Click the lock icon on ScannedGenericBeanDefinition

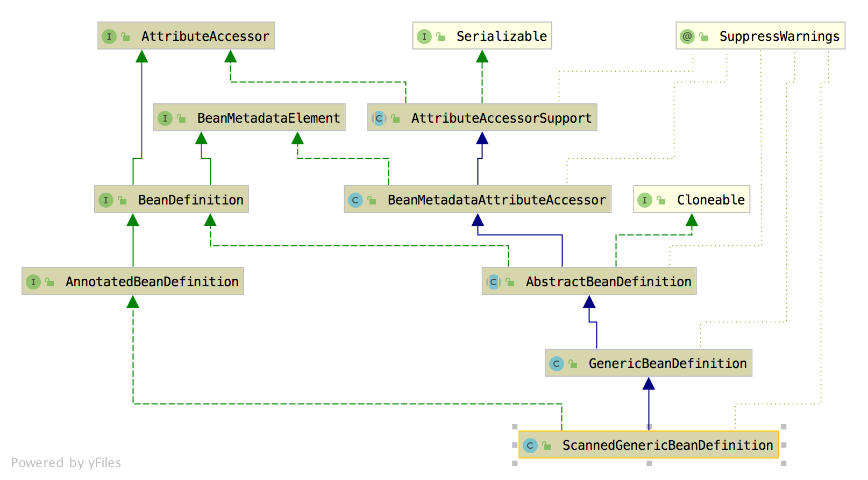(546, 446)
